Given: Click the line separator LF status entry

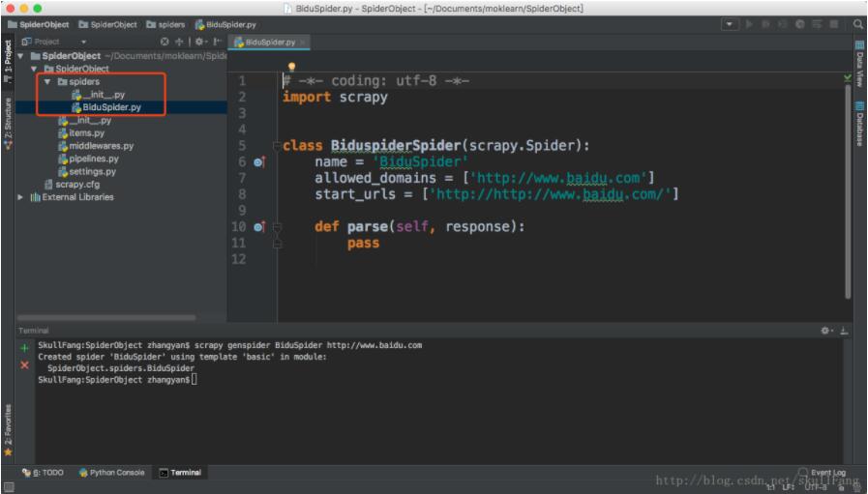Looking at the screenshot, I should pyautogui.click(x=789, y=487).
